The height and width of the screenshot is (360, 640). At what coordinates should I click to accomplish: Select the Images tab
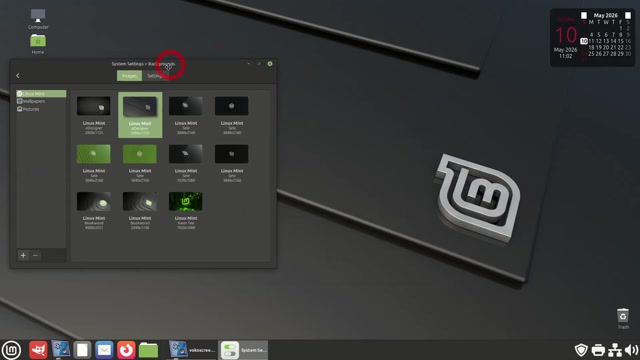coord(129,76)
